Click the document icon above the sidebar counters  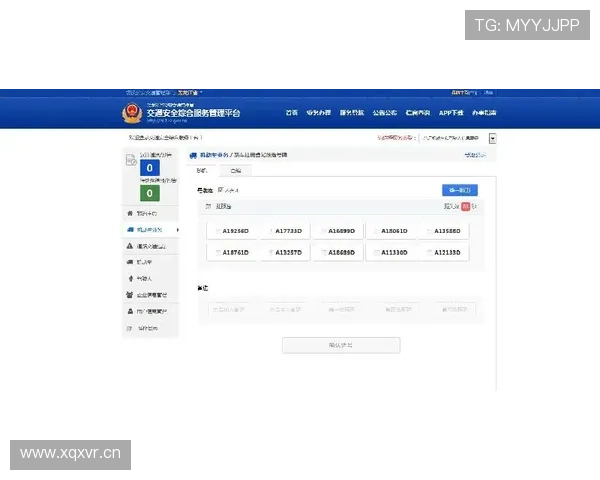(x=131, y=159)
